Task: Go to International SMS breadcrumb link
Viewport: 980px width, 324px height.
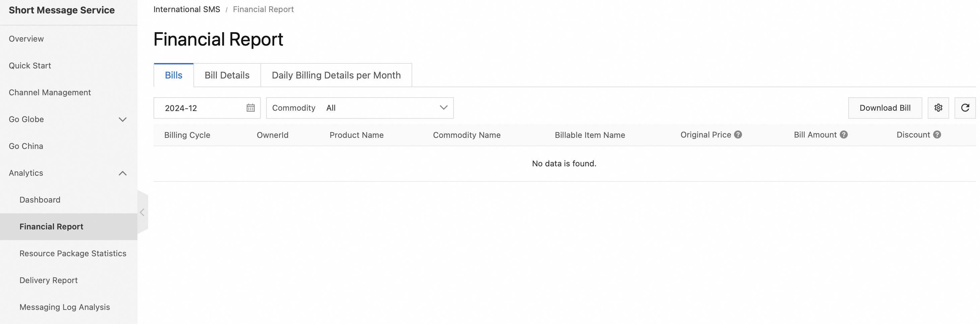Action: point(186,9)
